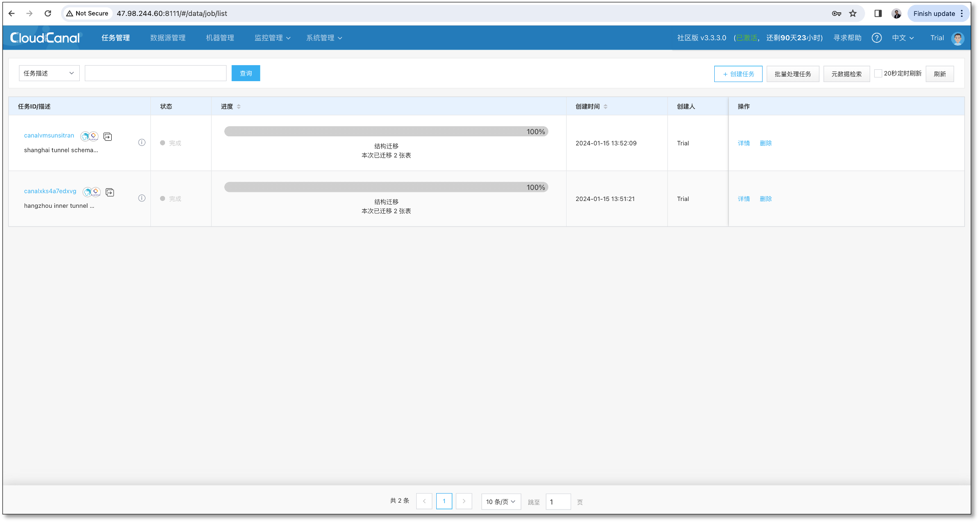
Task: Click info icon in hangzhou inner tunnel row
Action: 142,198
